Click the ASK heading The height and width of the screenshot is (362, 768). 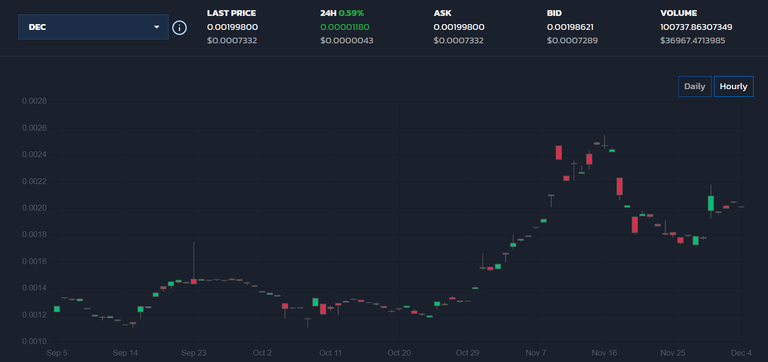(442, 13)
